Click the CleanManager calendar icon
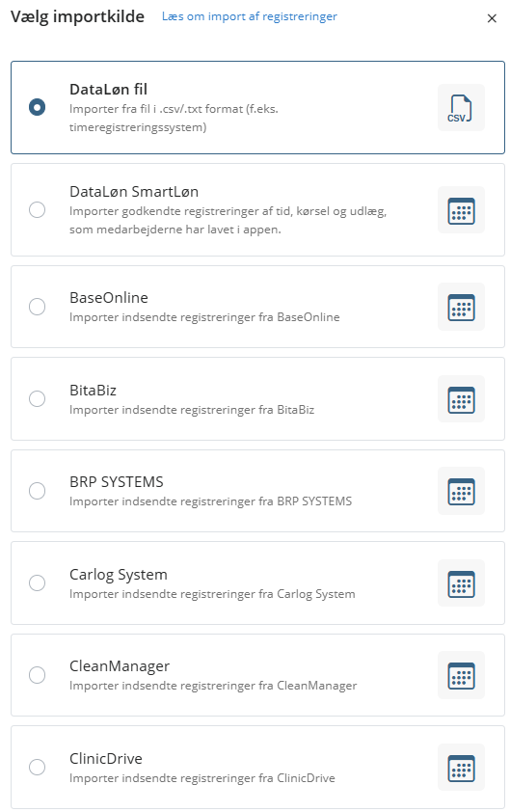This screenshot has width=510, height=812. [461, 675]
